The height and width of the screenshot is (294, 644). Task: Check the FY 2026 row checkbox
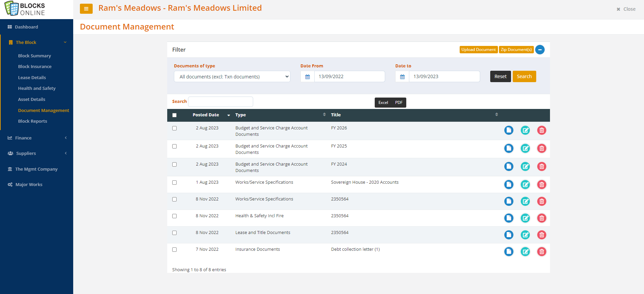click(174, 128)
